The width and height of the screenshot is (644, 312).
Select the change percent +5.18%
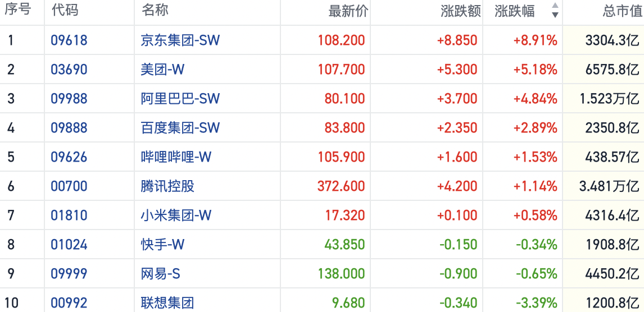(536, 69)
